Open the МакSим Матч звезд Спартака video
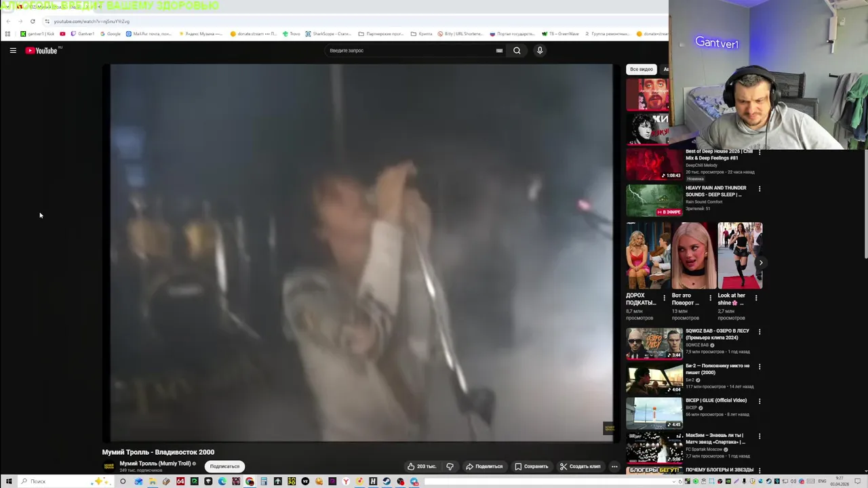The height and width of the screenshot is (488, 868). coord(654,448)
